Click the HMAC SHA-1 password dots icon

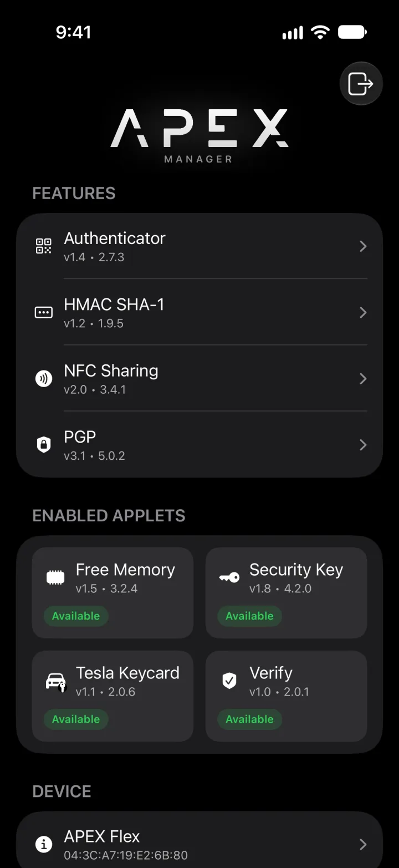coord(44,313)
